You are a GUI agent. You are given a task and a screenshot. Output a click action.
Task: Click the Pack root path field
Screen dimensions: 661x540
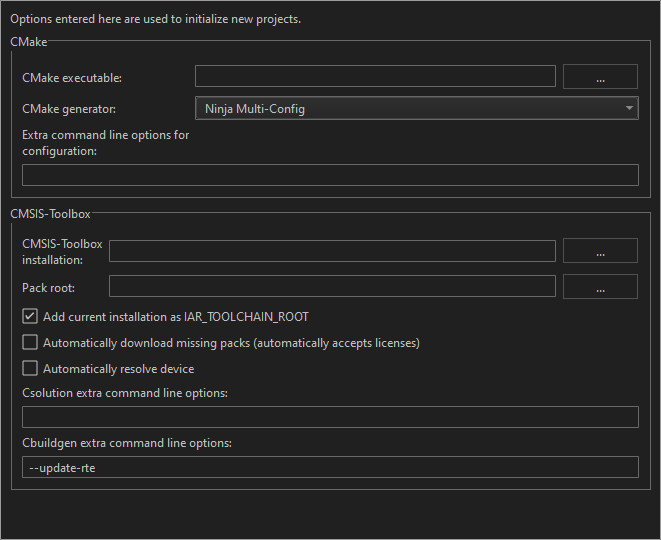(332, 286)
